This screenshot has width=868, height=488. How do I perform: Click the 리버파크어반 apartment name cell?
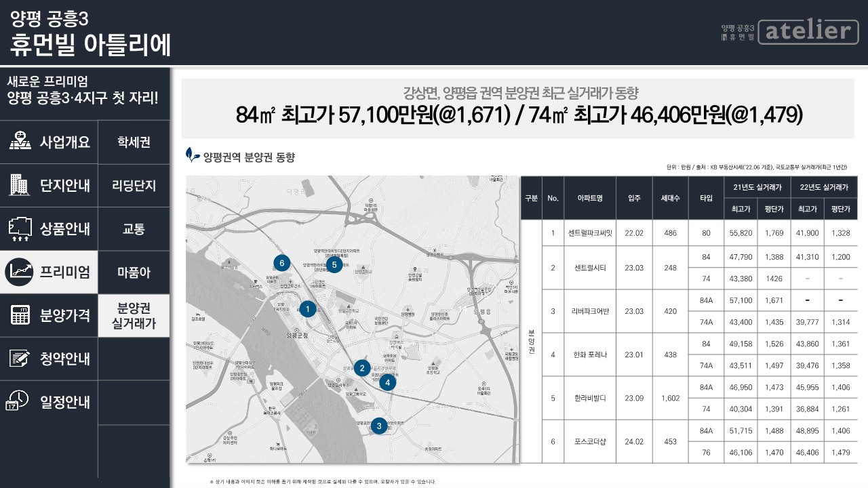click(590, 311)
